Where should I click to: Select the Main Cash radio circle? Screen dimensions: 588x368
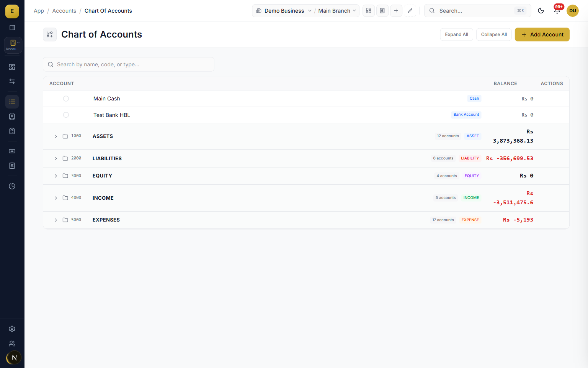[66, 99]
